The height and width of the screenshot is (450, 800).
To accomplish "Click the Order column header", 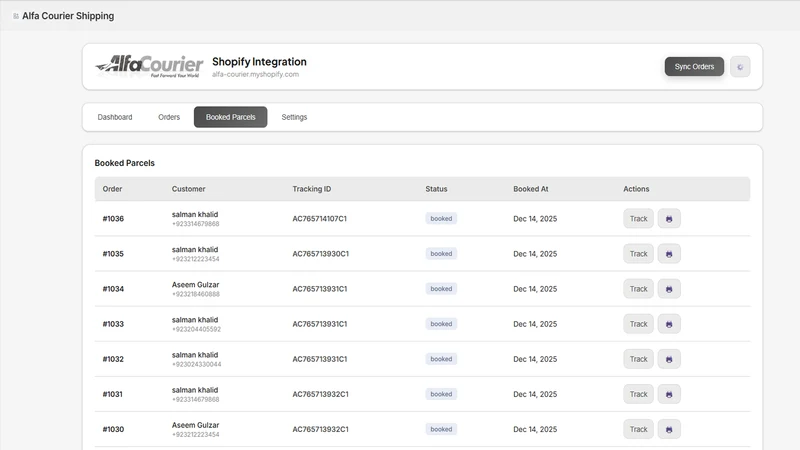I will 112,189.
